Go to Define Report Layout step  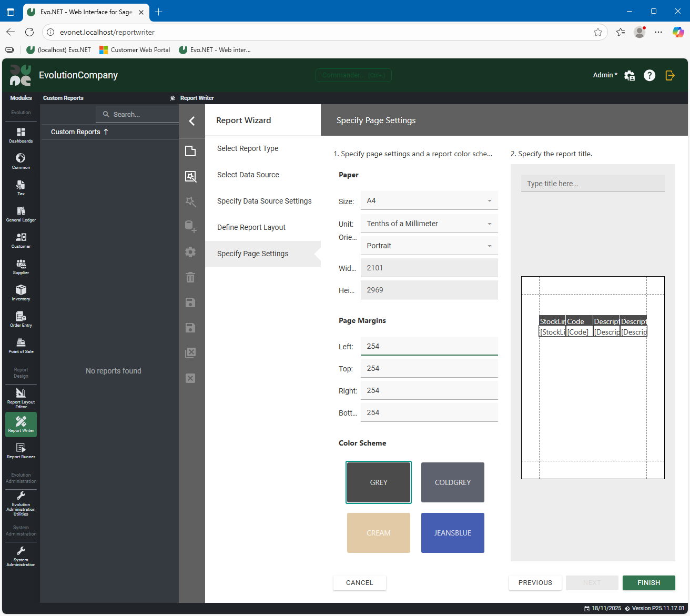tap(251, 227)
